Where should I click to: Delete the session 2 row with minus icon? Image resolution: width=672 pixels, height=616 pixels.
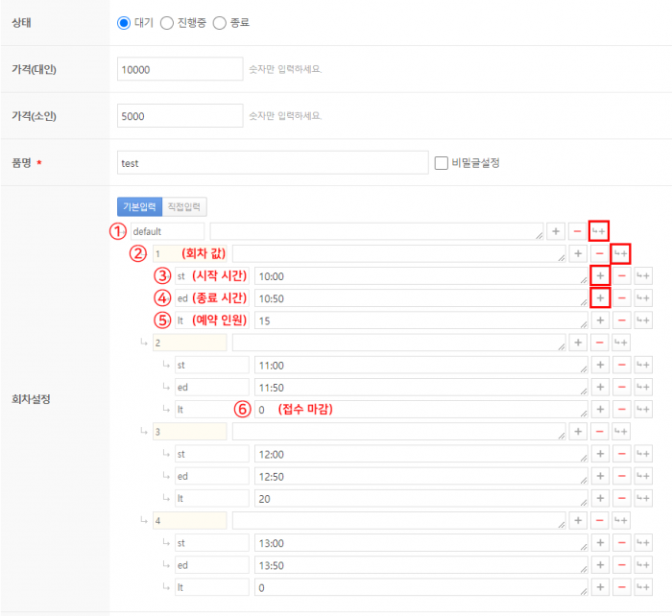coord(599,343)
